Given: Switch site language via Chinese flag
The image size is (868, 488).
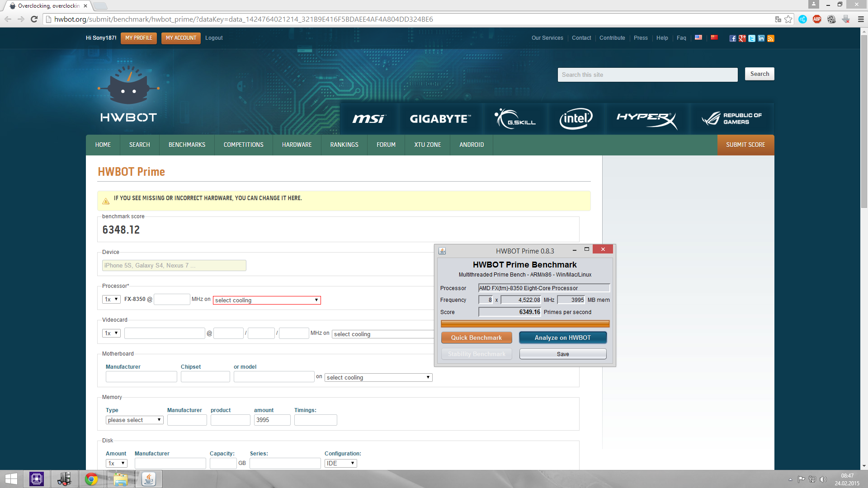Looking at the screenshot, I should pos(714,38).
